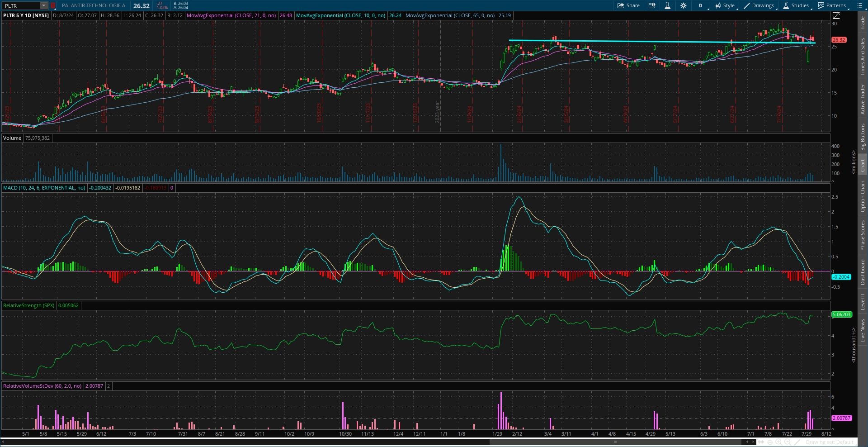Image resolution: width=868 pixels, height=447 pixels.
Task: Click the Share button
Action: 628,6
